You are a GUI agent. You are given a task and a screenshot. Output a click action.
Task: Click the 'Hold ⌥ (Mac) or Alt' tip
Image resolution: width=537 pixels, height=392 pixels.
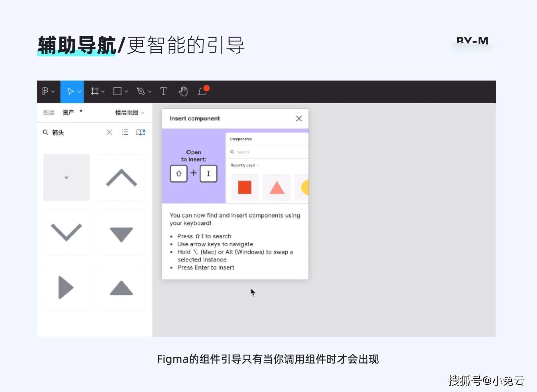pos(235,256)
